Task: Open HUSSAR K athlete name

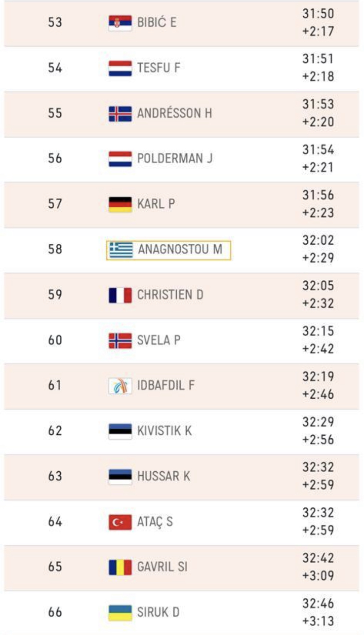Action: tap(164, 476)
